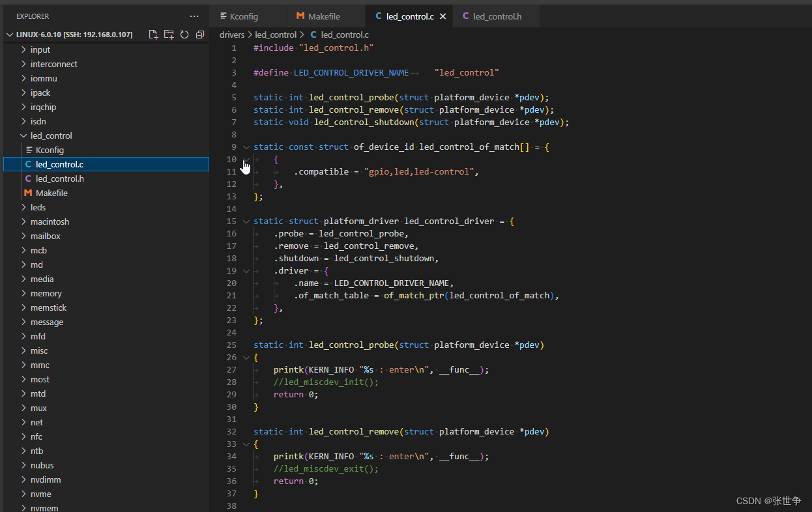Screen dimensions: 812x512
Task: Fold the platform_driver struct at line 15
Action: pyautogui.click(x=246, y=221)
